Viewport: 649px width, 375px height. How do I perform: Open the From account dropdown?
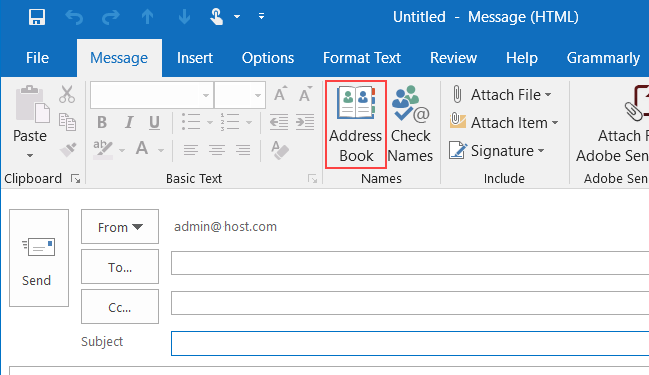pos(120,227)
